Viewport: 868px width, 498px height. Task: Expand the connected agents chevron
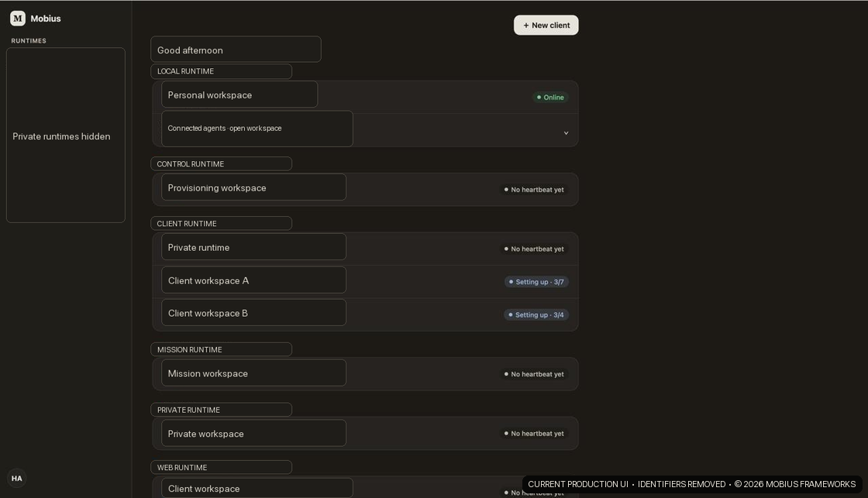[566, 132]
